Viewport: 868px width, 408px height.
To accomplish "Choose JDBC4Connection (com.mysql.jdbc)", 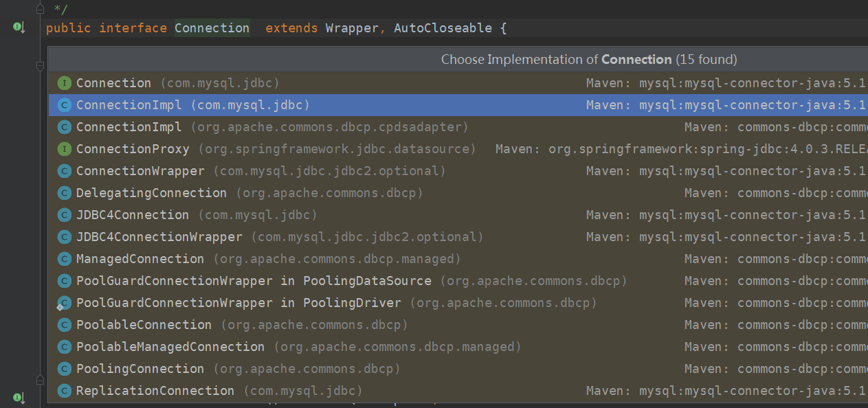I will pyautogui.click(x=458, y=215).
